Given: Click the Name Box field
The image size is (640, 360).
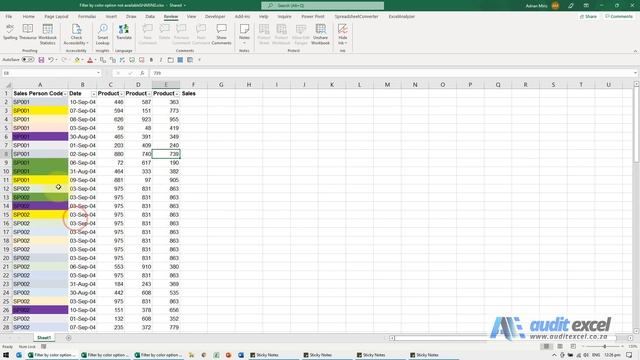Looking at the screenshot, I should tap(49, 73).
